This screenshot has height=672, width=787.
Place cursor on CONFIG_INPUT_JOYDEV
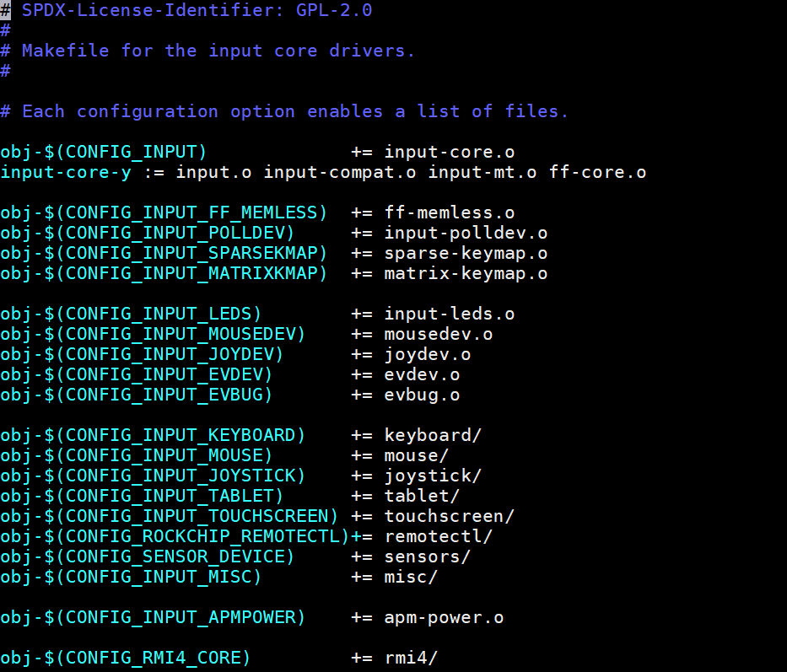pyautogui.click(x=169, y=355)
